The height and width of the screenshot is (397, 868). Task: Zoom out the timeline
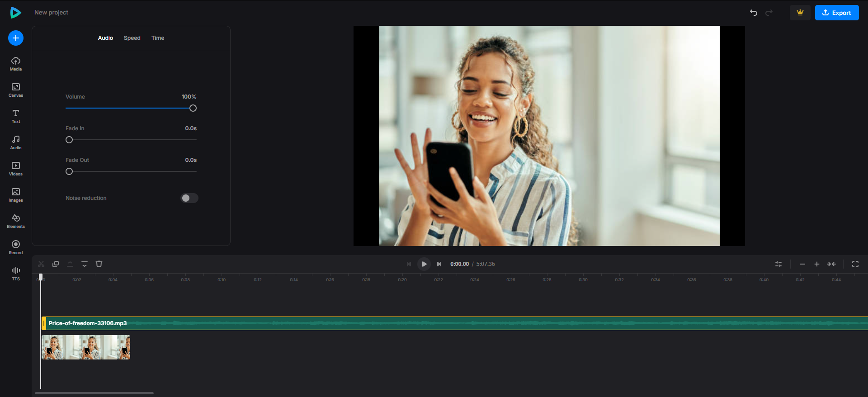pos(802,264)
